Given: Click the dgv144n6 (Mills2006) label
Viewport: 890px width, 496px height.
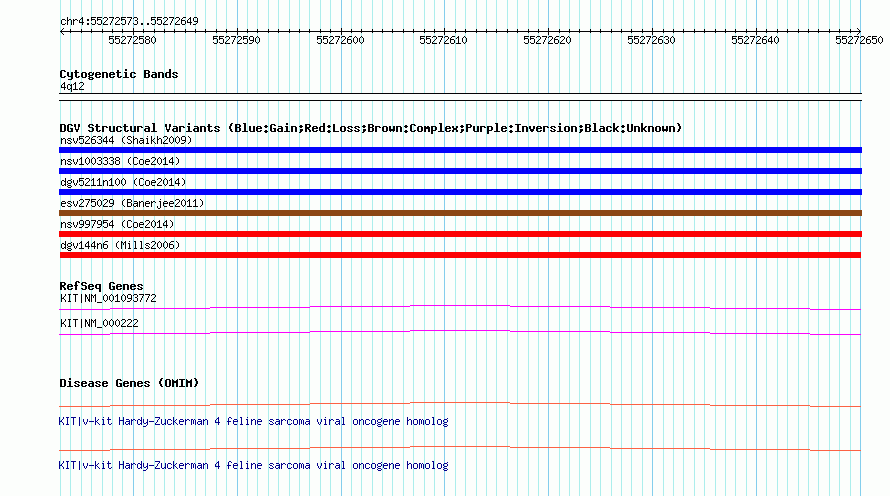Looking at the screenshot, I should [120, 245].
